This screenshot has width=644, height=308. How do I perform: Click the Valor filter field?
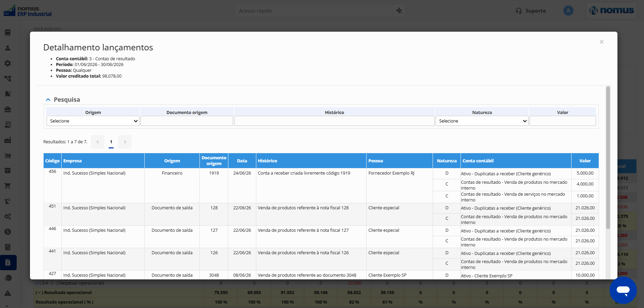pyautogui.click(x=563, y=121)
